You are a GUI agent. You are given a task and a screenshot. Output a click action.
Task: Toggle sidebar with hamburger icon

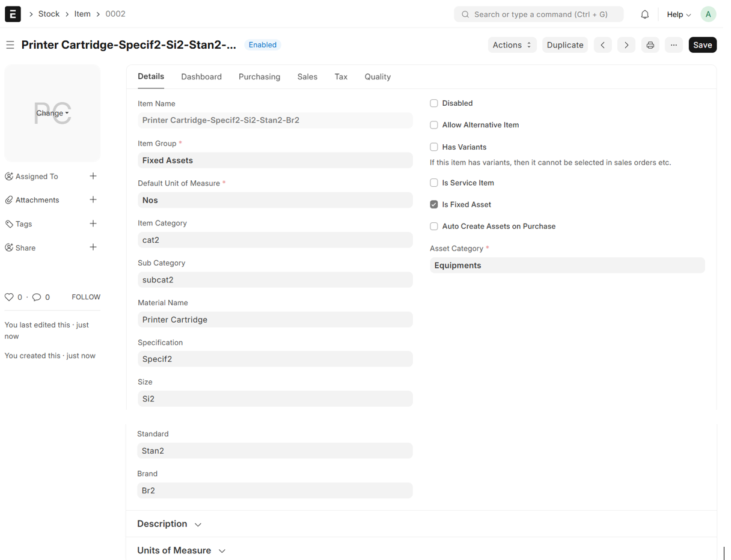pyautogui.click(x=10, y=45)
